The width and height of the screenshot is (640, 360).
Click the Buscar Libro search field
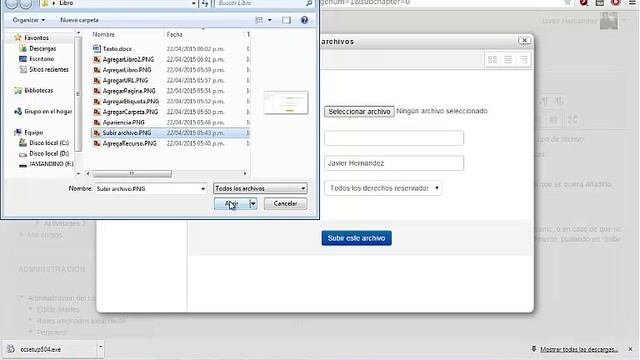point(260,3)
